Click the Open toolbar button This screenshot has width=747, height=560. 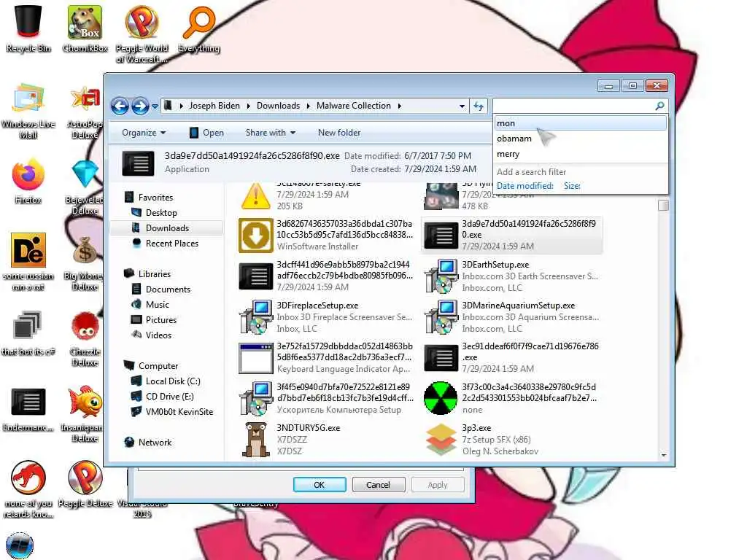[206, 133]
